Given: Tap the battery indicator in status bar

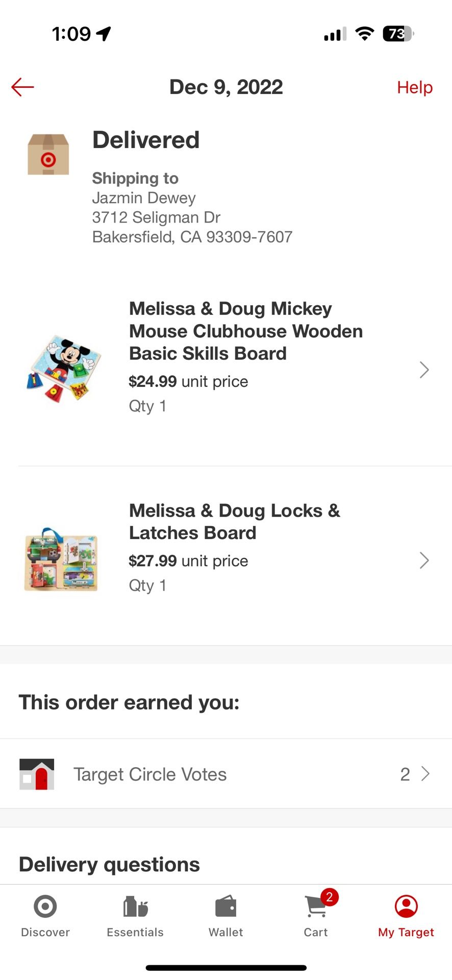Looking at the screenshot, I should click(x=397, y=34).
